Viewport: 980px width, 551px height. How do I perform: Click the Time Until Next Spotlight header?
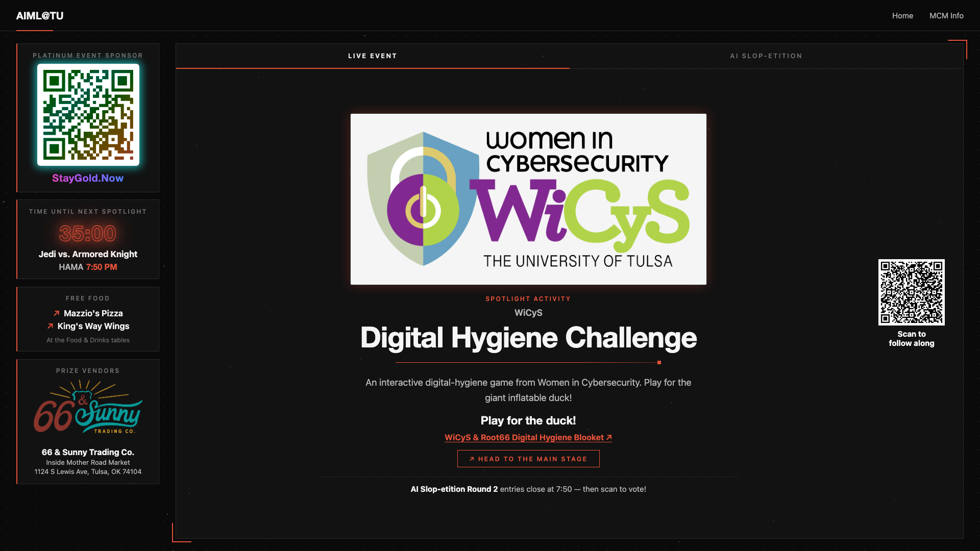(x=88, y=212)
